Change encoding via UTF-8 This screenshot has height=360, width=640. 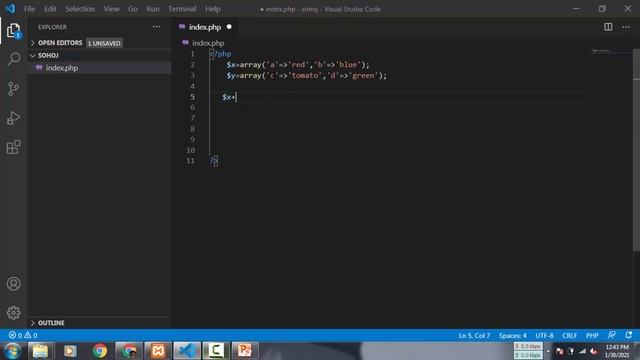(544, 336)
